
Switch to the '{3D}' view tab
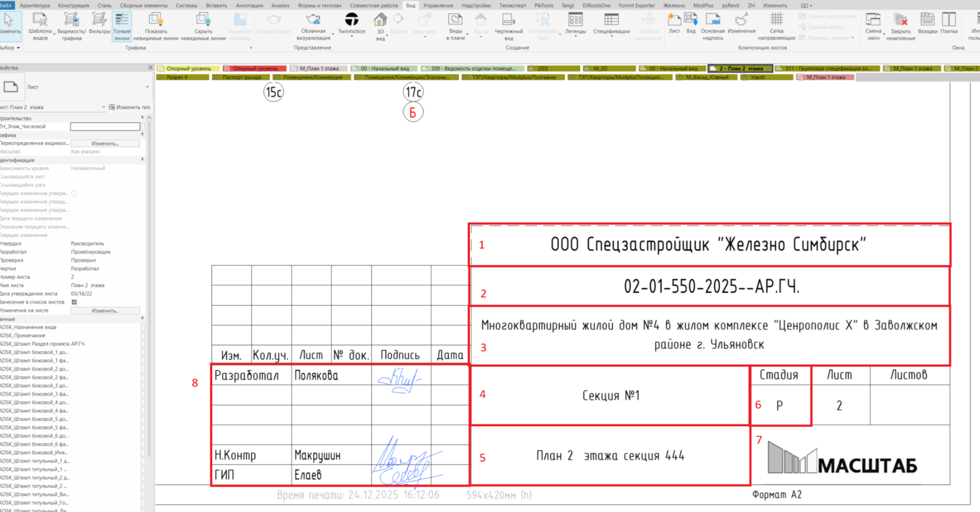[553, 69]
